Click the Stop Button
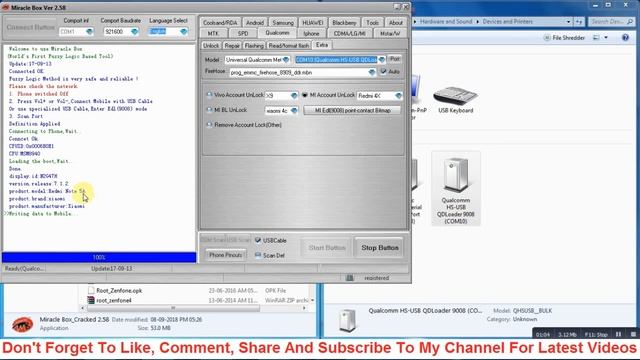This screenshot has height=360, width=640. tap(380, 248)
